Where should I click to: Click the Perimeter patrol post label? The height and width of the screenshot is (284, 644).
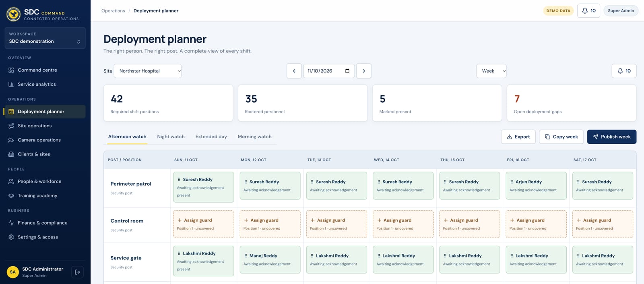pyautogui.click(x=131, y=184)
